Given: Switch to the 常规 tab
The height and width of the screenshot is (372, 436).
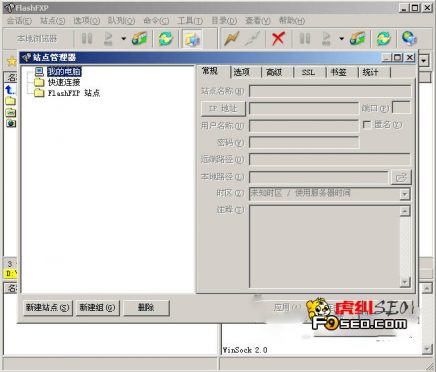Looking at the screenshot, I should (x=211, y=71).
